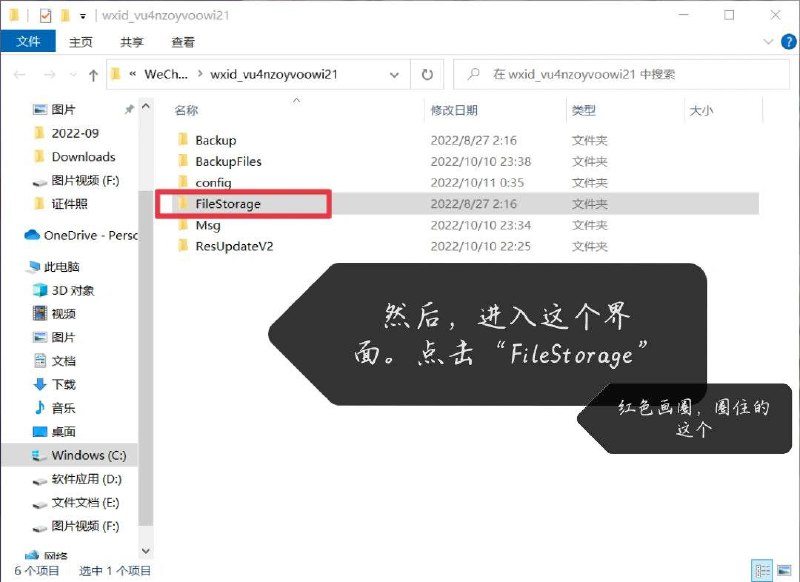The height and width of the screenshot is (582, 800).
Task: Open the address bar dropdown chevron
Action: [394, 73]
